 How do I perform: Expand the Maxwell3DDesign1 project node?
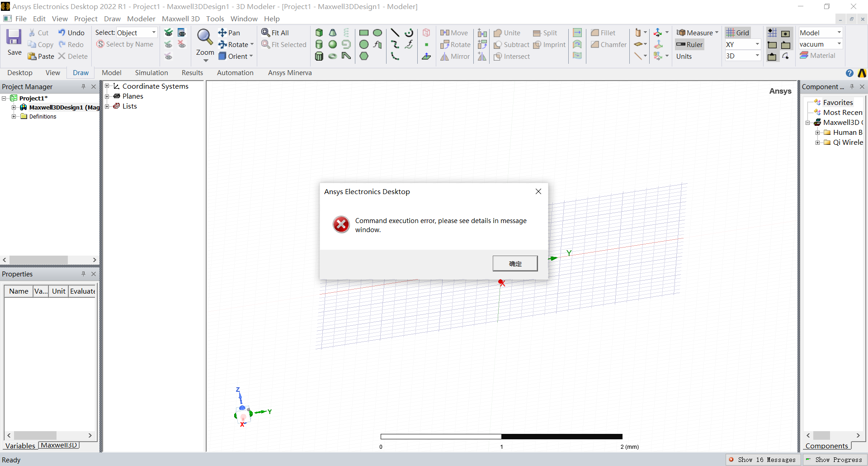click(14, 107)
